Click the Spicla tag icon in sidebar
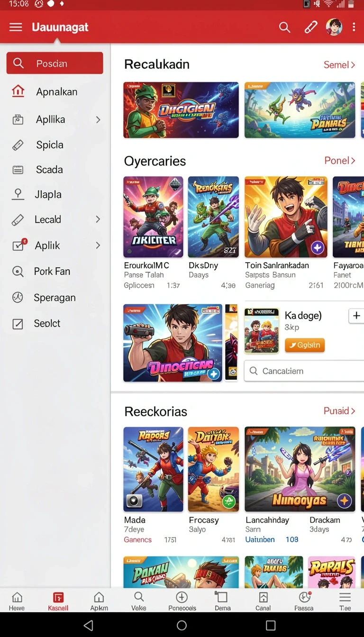 [18, 145]
